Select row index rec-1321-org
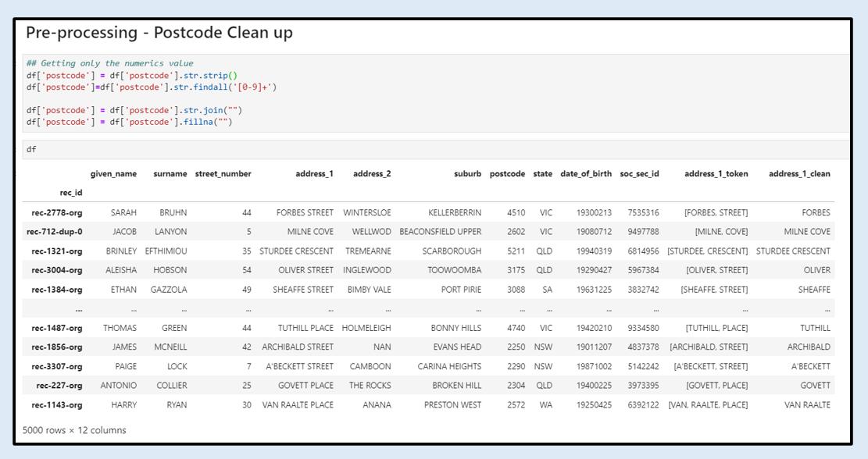Screen dimensions: 868x459 (x=57, y=251)
